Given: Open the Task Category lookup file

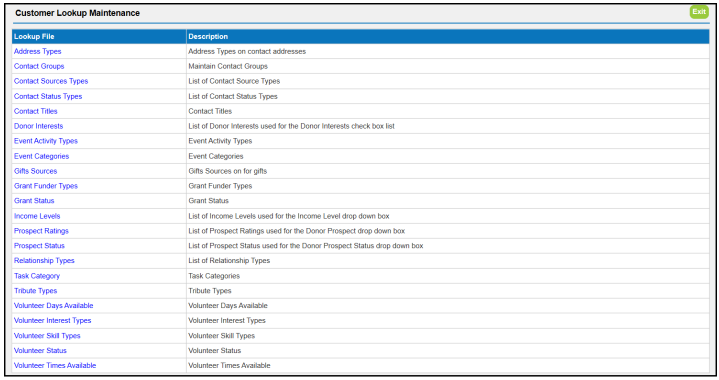Looking at the screenshot, I should tap(37, 276).
